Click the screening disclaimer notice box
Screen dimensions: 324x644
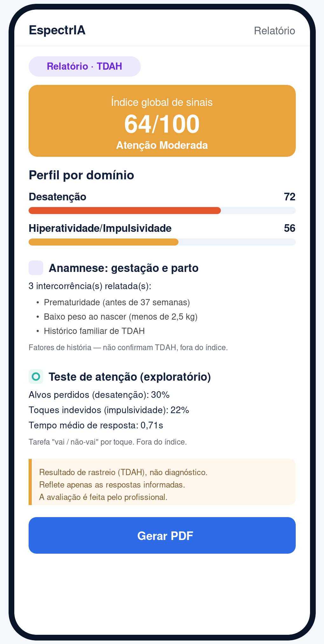pyautogui.click(x=162, y=482)
